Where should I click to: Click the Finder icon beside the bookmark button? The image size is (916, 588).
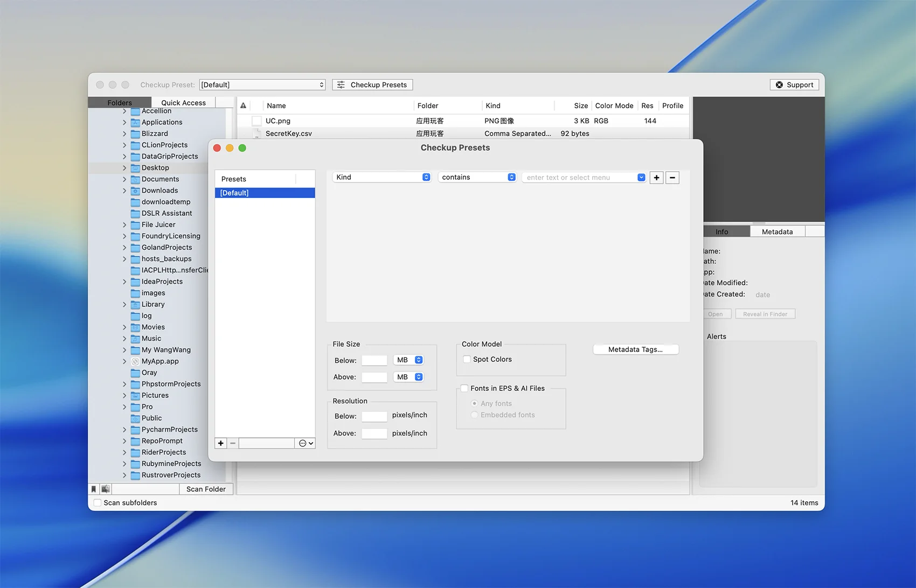[x=106, y=489]
